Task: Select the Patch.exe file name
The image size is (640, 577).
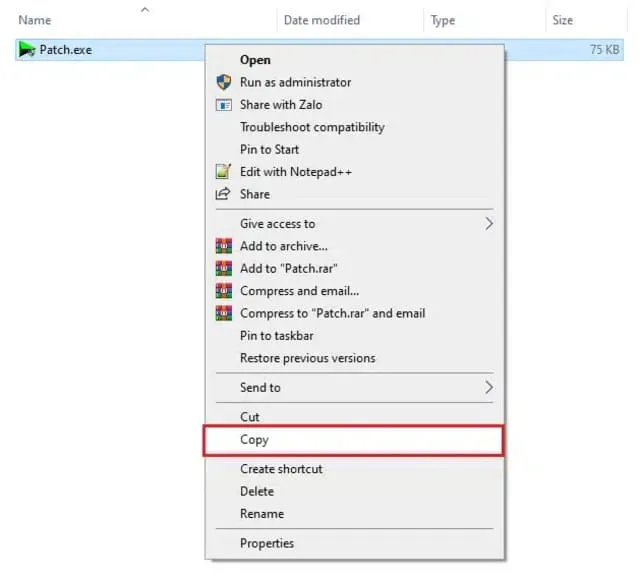Action: (66, 50)
